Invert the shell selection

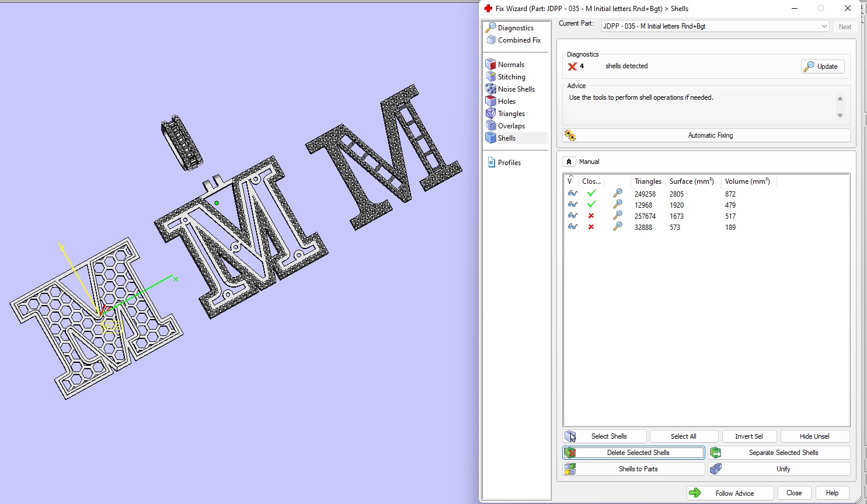(749, 436)
